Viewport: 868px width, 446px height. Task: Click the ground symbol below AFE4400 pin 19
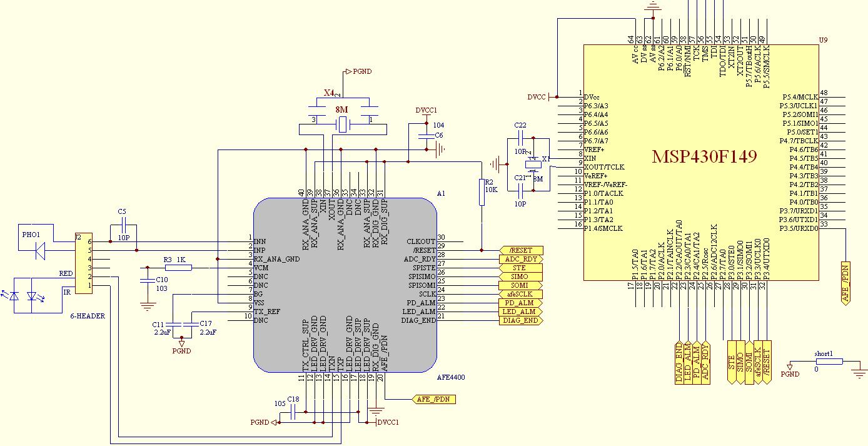pyautogui.click(x=375, y=410)
